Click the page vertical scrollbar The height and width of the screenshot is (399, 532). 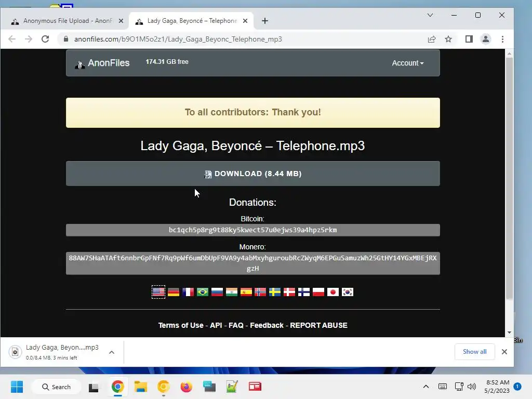tap(509, 179)
